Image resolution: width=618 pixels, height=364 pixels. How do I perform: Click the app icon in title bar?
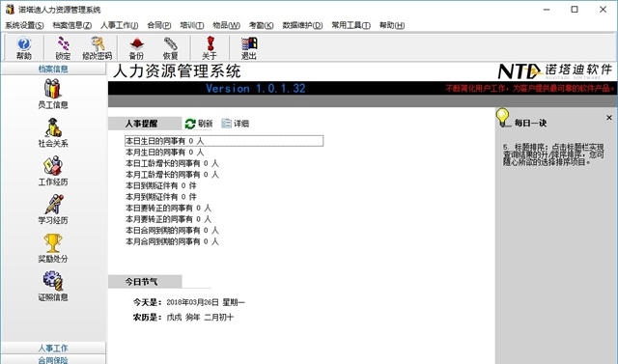point(10,10)
